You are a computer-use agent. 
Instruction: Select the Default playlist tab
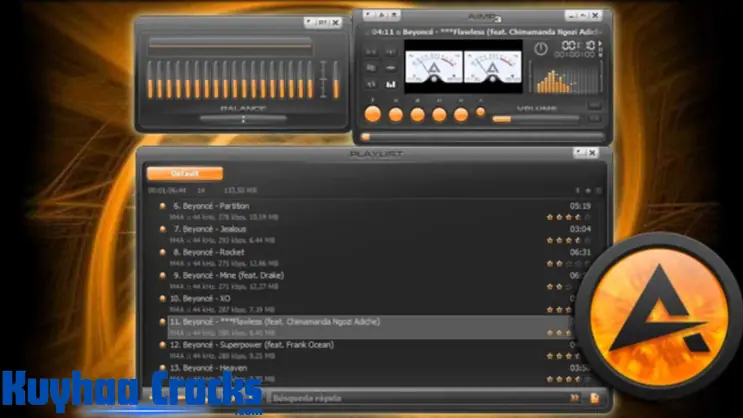tap(184, 173)
